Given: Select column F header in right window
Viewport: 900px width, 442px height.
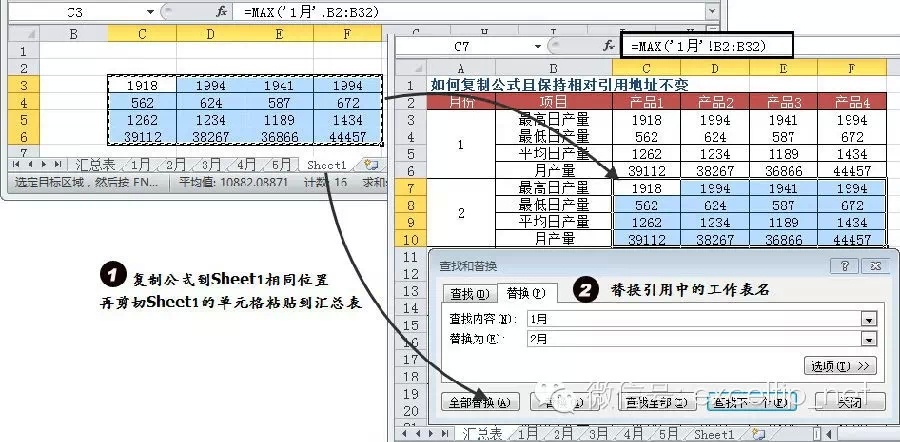Looking at the screenshot, I should (852, 68).
